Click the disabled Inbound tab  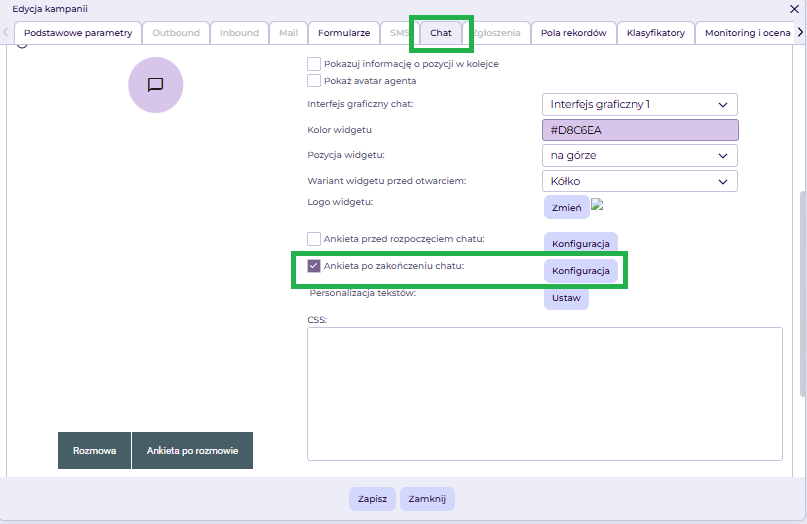coord(239,33)
